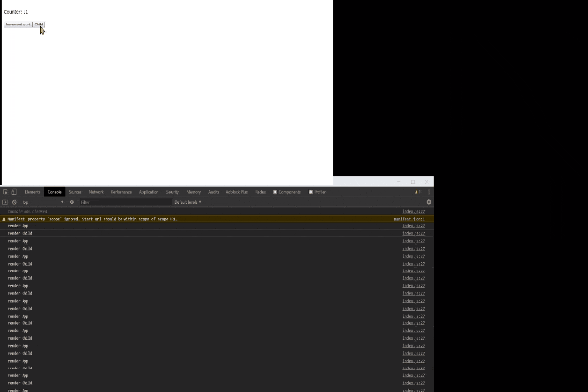Open console settings gear icon
The height and width of the screenshot is (392, 588).
tap(429, 202)
